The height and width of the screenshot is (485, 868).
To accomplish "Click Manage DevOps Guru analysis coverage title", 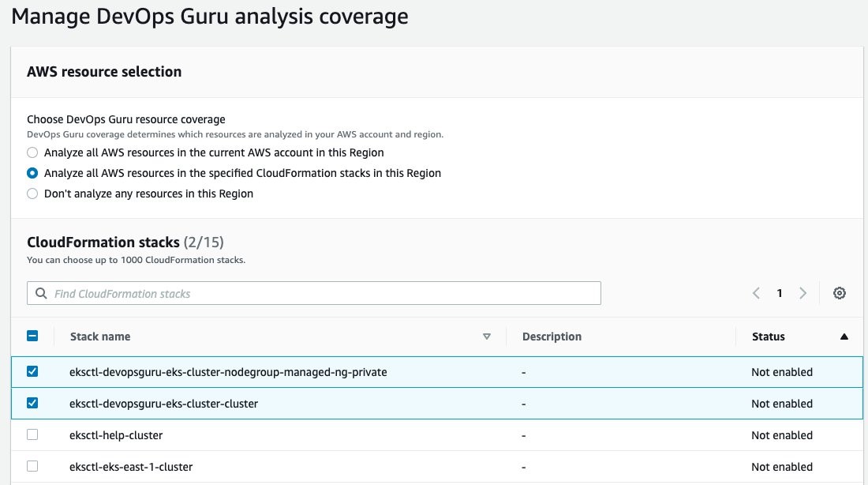I will (210, 17).
